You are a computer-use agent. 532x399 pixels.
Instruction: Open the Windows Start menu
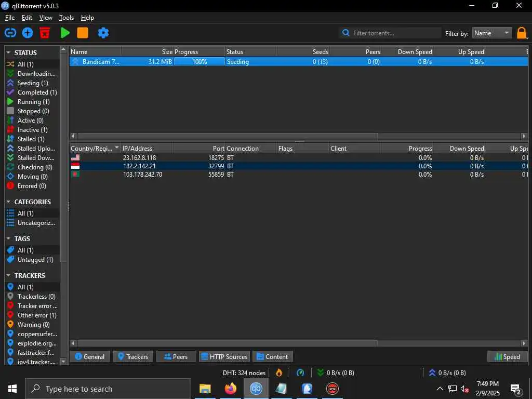pyautogui.click(x=12, y=389)
